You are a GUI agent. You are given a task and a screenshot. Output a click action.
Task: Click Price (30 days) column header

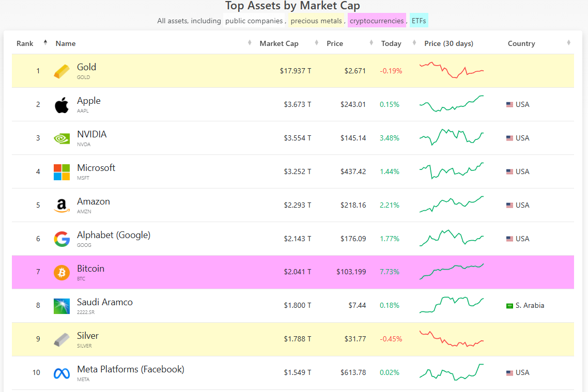(x=448, y=43)
